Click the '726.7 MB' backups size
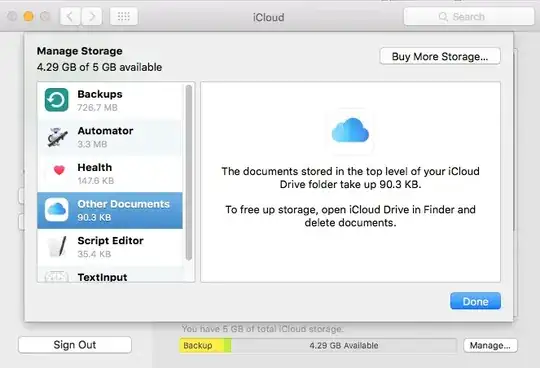This screenshot has height=368, width=540. (x=97, y=108)
